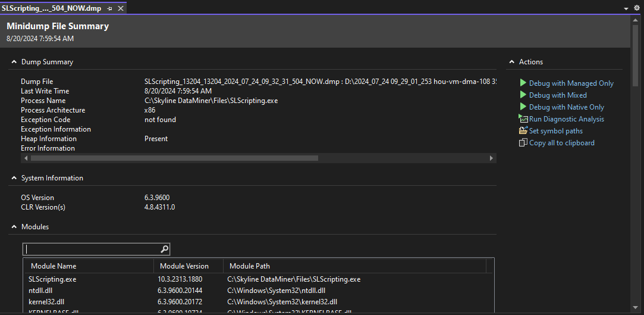Screen dimensions: 644x315
Task: Click the Set symbol paths folder icon
Action: pyautogui.click(x=523, y=130)
